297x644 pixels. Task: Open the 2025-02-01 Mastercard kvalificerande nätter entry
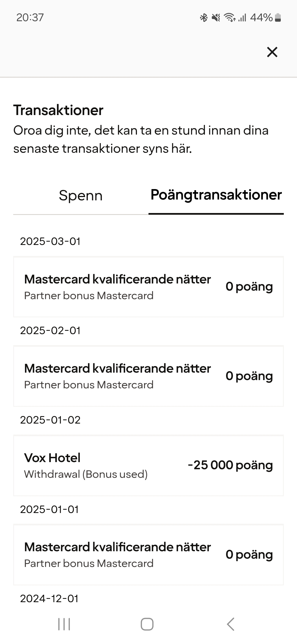[x=148, y=376]
